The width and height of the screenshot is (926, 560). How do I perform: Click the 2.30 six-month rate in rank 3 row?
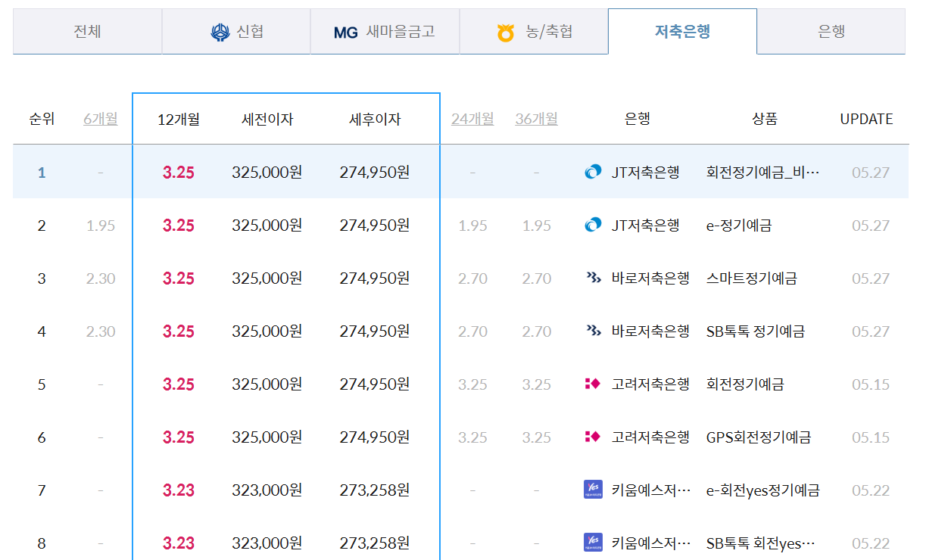pyautogui.click(x=101, y=278)
